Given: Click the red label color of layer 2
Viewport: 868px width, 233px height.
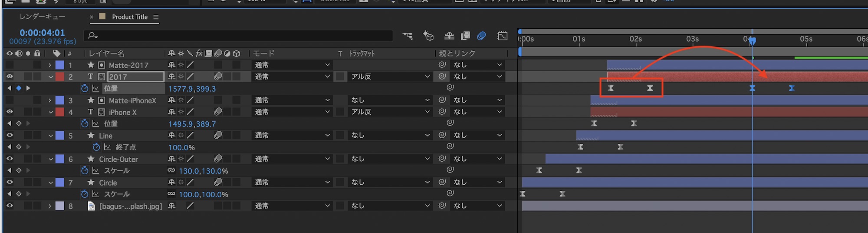Looking at the screenshot, I should click(x=60, y=77).
